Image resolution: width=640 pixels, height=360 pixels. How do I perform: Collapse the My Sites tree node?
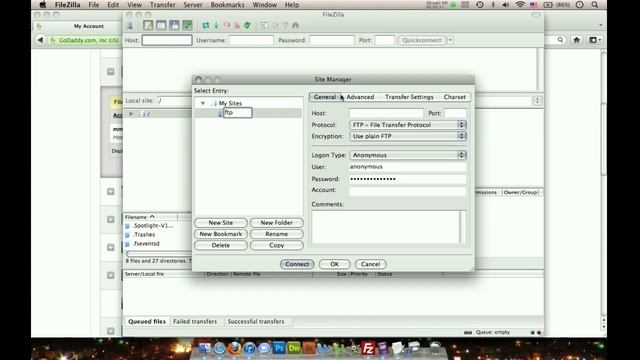click(203, 103)
